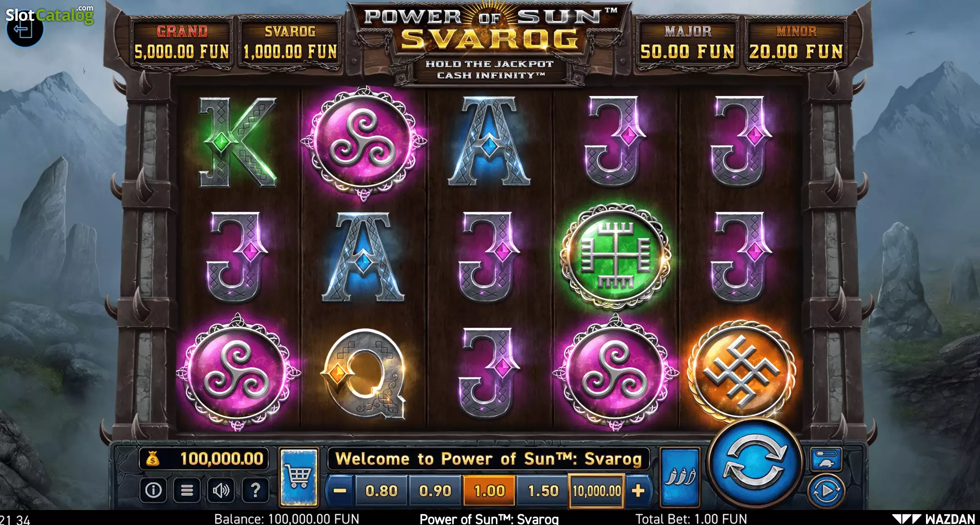Select the 1.50 bet value
The image size is (980, 525).
543,491
